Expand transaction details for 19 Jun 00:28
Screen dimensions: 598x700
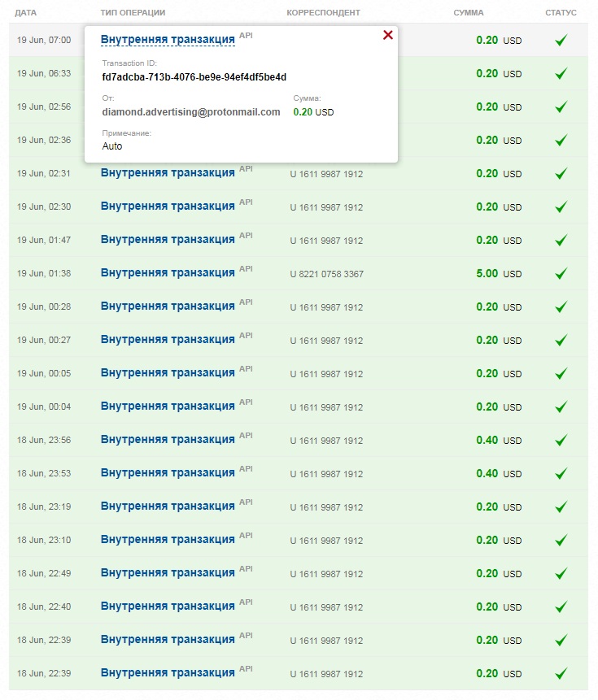pos(168,307)
